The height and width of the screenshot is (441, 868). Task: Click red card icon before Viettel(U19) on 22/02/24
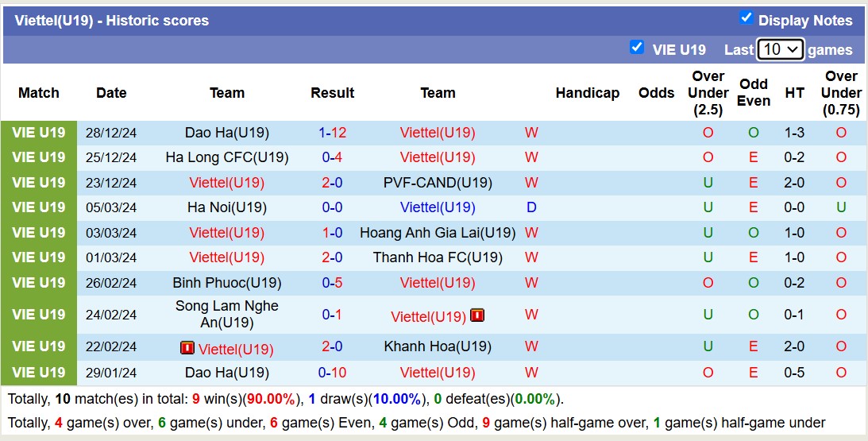tap(187, 348)
